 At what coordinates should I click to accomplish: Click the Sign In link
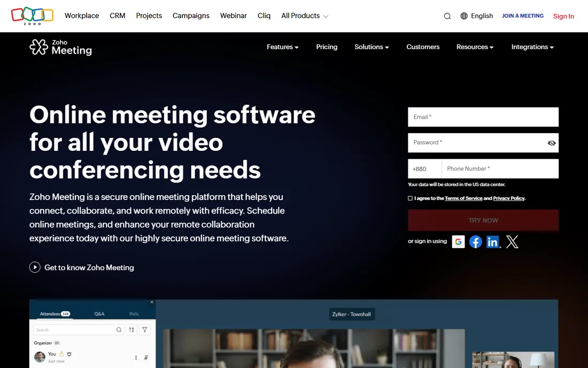[x=563, y=16]
